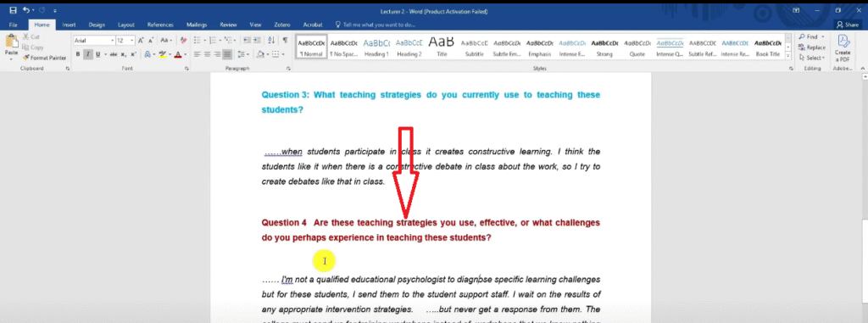Click the Save icon in the title bar

pyautogui.click(x=13, y=10)
